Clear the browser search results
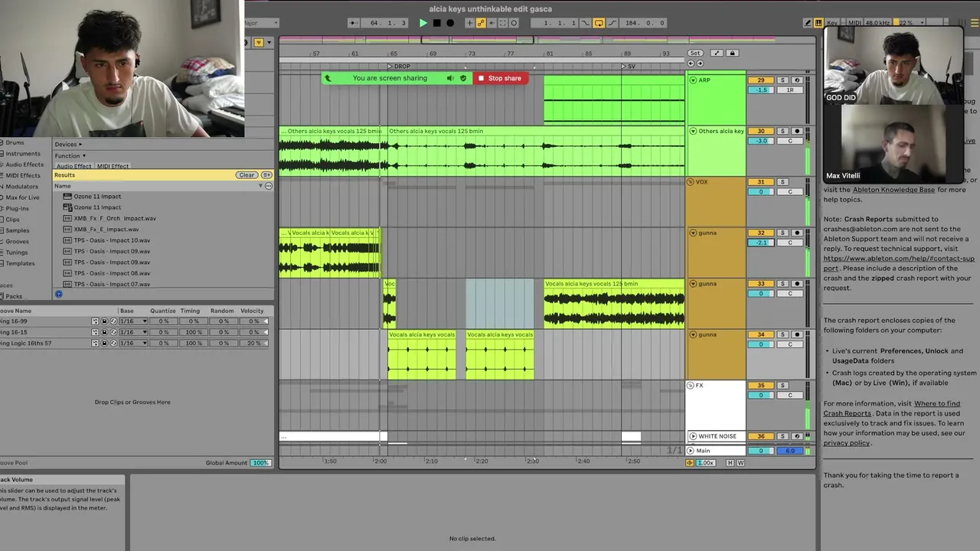This screenshot has height=551, width=980. [247, 175]
